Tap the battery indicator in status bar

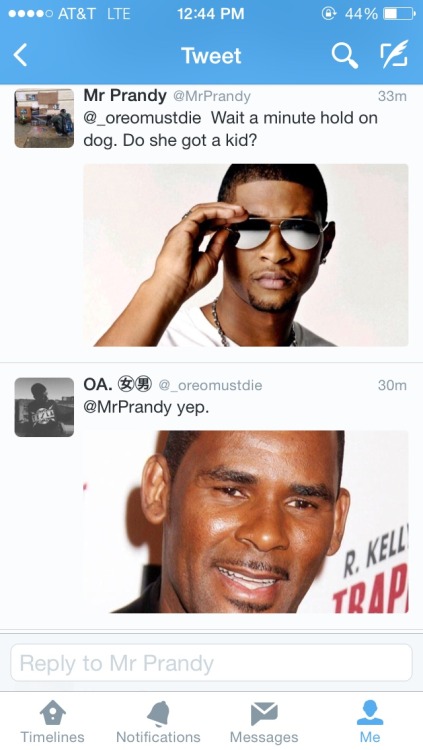click(x=400, y=14)
